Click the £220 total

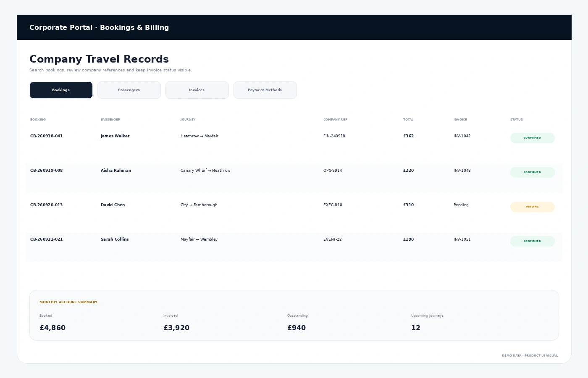pyautogui.click(x=409, y=171)
